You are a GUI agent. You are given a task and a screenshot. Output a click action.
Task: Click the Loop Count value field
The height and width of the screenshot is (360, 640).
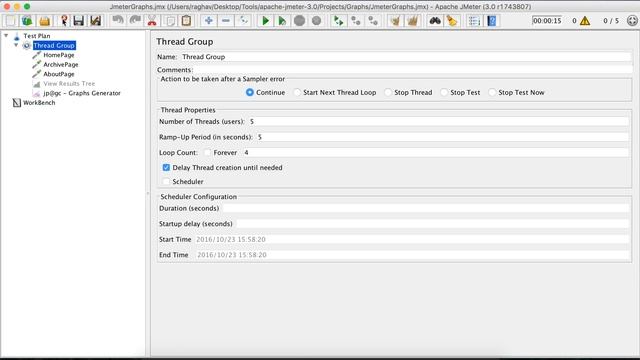point(436,153)
